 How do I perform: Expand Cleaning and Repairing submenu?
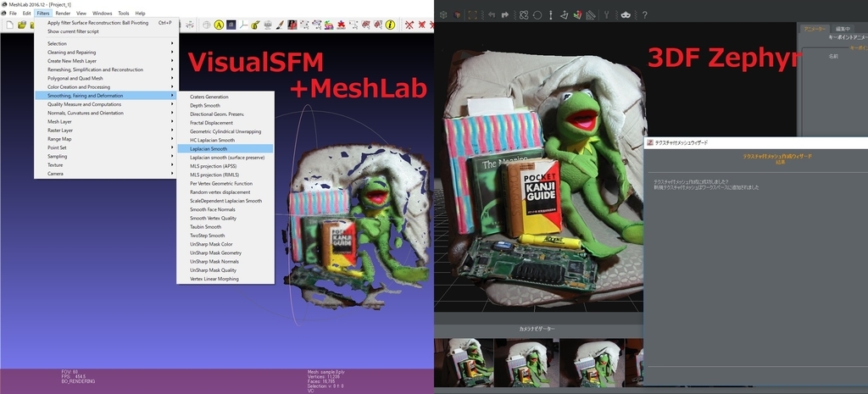click(104, 52)
